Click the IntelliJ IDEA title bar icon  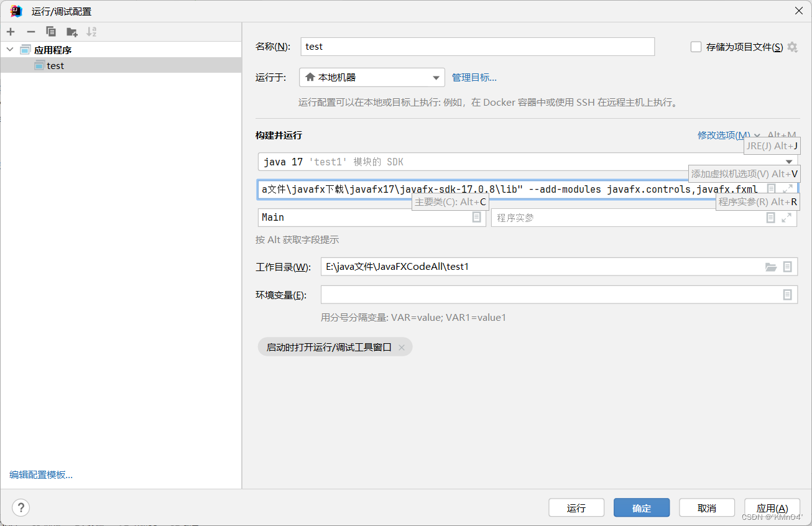point(16,11)
